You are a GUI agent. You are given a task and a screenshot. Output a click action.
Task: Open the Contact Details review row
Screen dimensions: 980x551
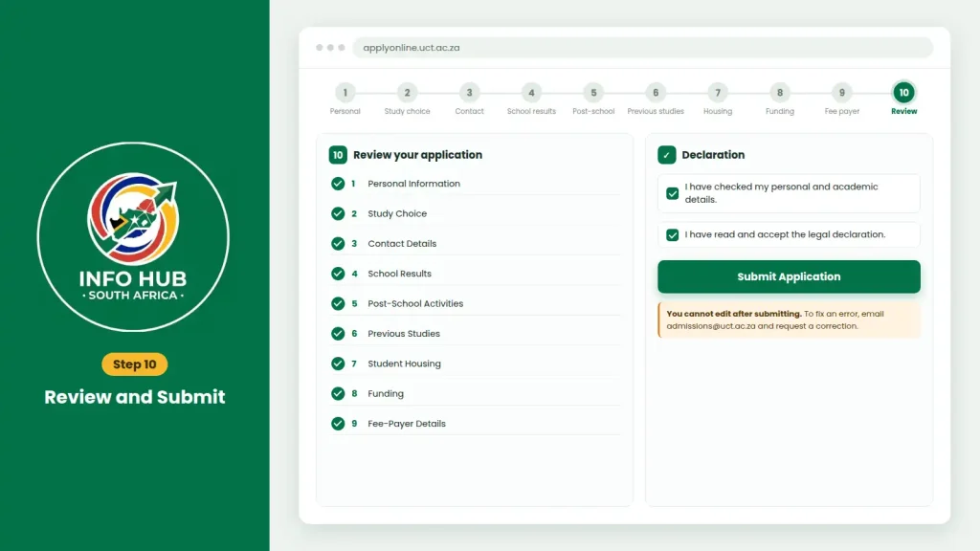click(475, 244)
